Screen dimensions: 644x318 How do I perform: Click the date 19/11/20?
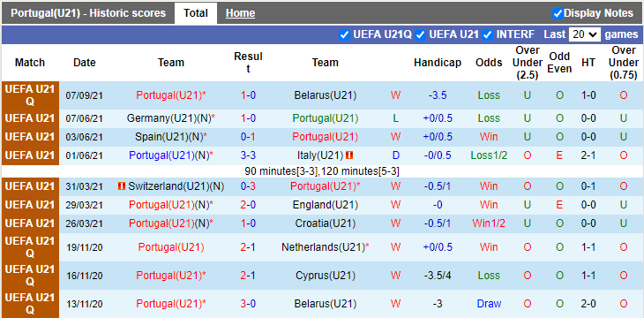coord(84,247)
